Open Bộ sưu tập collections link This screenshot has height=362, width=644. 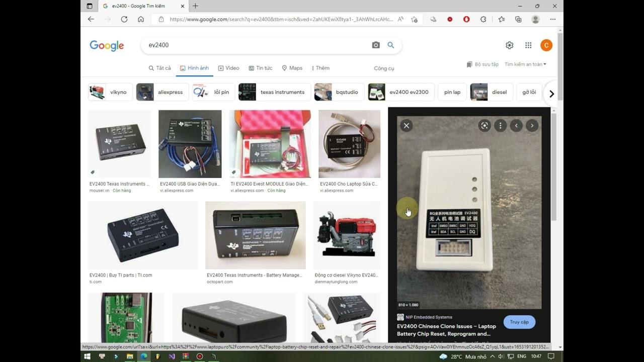pos(482,64)
